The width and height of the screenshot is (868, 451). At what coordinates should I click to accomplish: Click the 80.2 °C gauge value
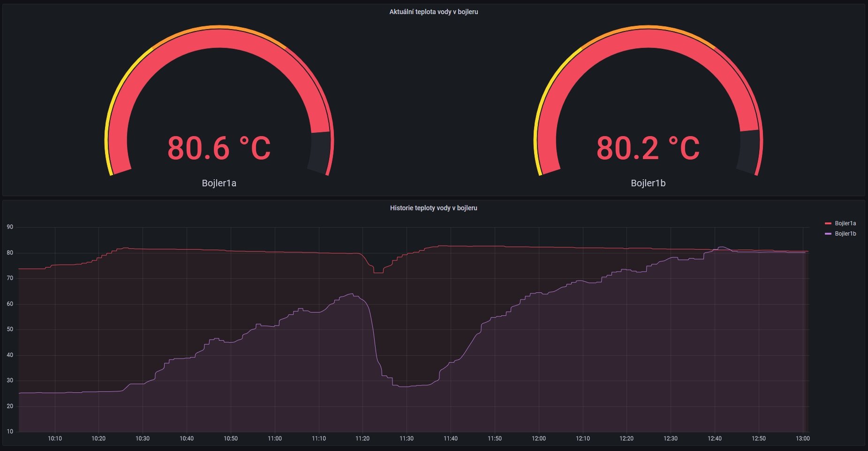click(x=648, y=148)
